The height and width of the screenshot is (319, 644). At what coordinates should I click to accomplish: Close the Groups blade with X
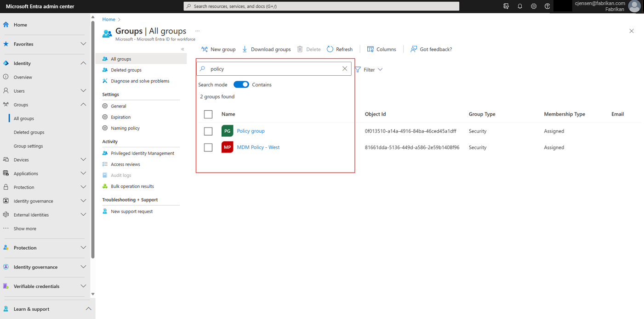pyautogui.click(x=632, y=31)
